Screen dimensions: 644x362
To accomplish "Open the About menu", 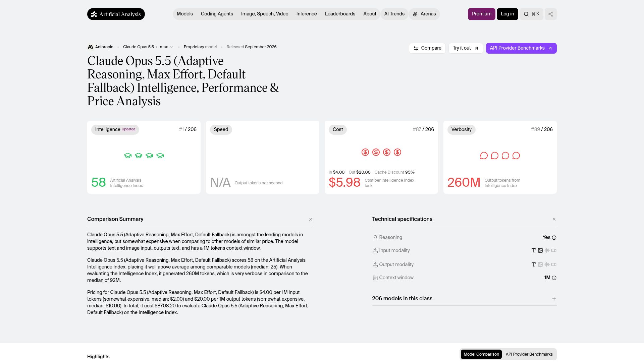I will tap(370, 14).
